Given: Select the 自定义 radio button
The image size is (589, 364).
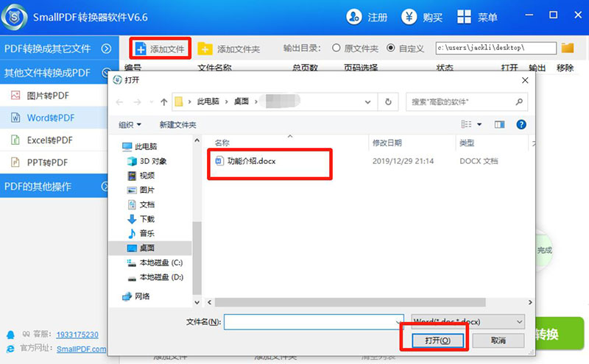Looking at the screenshot, I should pyautogui.click(x=390, y=49).
